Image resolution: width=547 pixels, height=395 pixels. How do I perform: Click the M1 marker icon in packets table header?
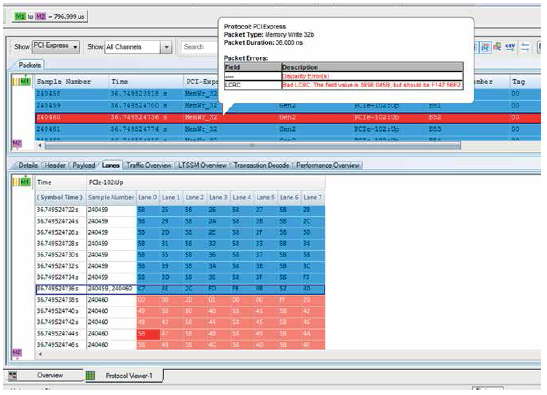tap(25, 82)
